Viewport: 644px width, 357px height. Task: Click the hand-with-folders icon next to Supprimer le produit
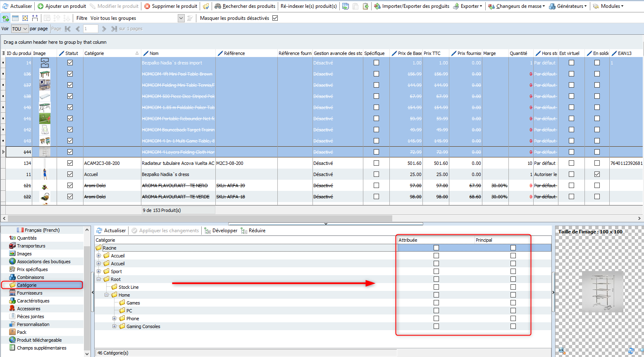206,6
